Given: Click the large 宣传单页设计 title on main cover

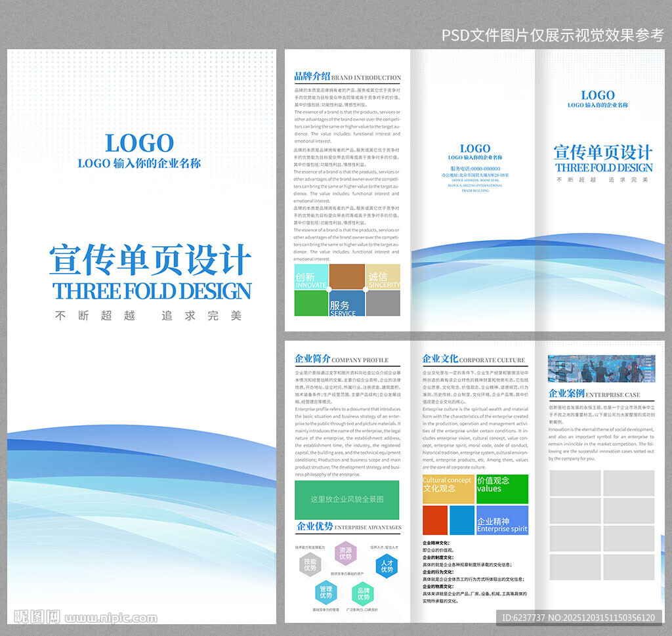Looking at the screenshot, I should [x=150, y=260].
